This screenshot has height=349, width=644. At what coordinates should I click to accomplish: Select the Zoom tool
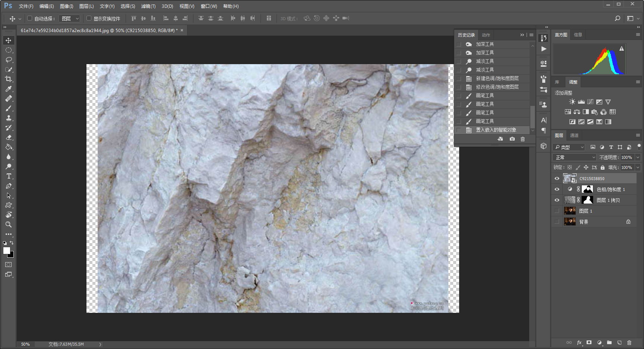click(9, 224)
